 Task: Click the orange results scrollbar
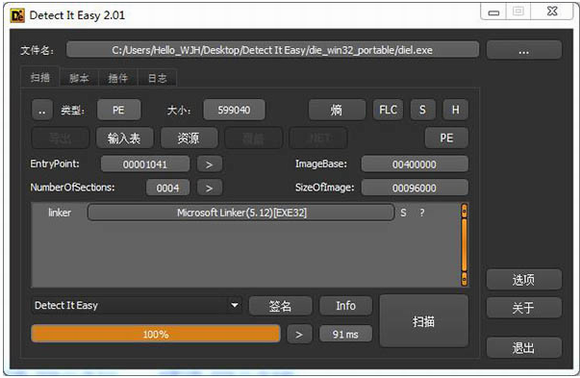(464, 244)
